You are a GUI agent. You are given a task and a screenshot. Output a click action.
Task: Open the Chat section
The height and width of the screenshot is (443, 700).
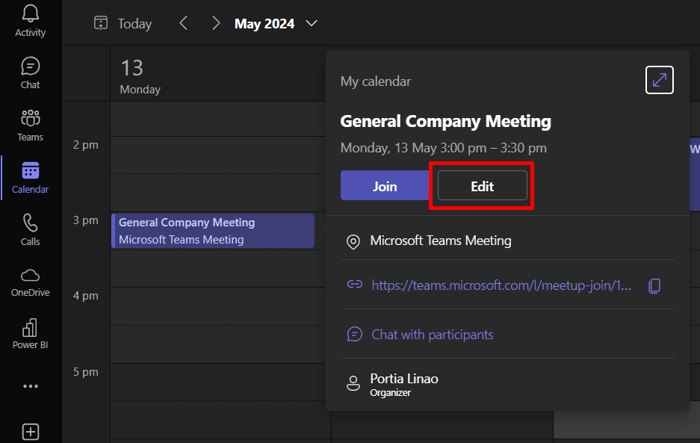pyautogui.click(x=30, y=73)
